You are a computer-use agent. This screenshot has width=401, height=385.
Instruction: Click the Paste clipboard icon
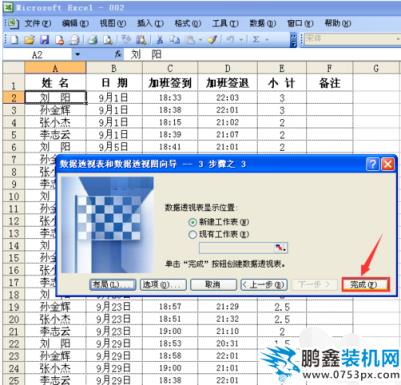coord(190,40)
